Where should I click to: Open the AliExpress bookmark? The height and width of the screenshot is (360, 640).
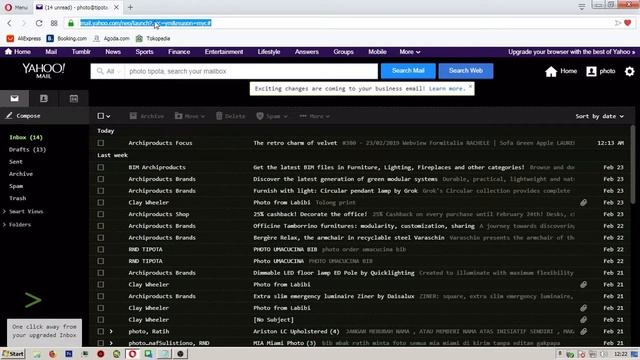tap(24, 38)
